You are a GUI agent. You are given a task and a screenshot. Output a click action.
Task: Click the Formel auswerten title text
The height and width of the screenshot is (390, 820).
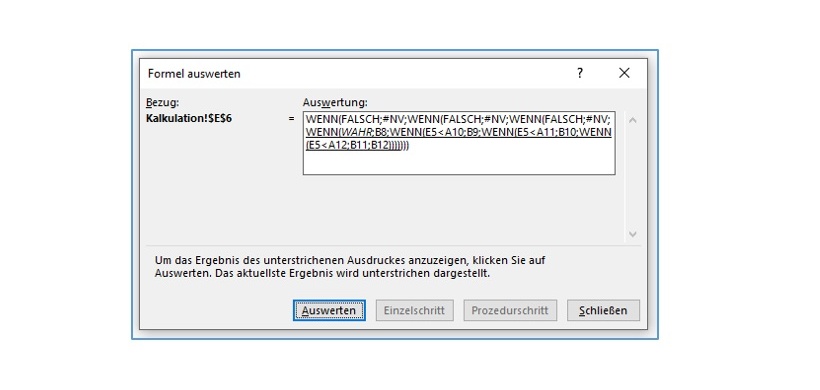point(194,74)
